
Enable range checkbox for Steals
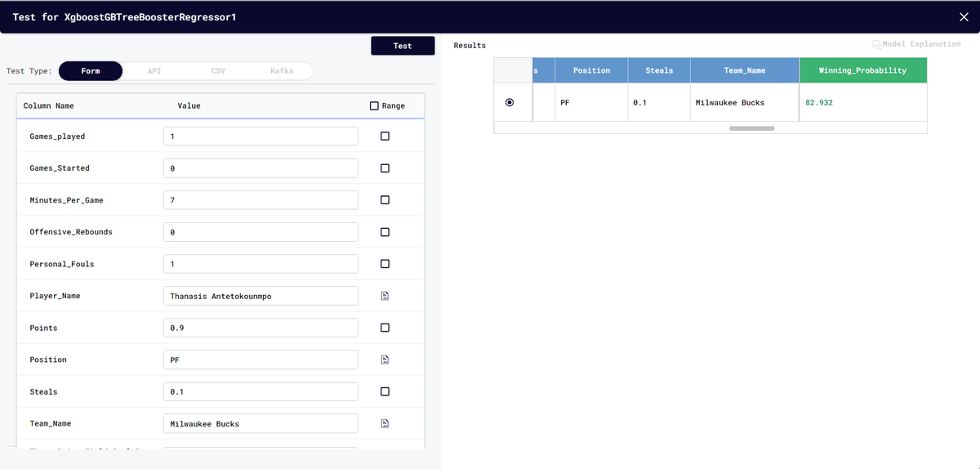pyautogui.click(x=385, y=391)
